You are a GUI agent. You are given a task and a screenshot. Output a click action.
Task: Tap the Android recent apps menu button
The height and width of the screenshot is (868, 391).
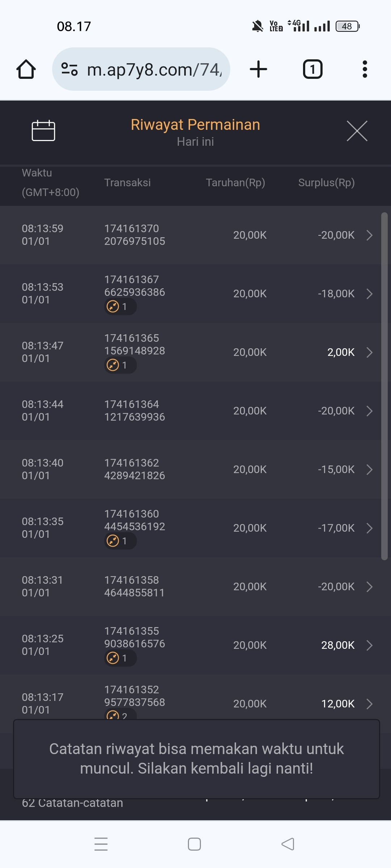tap(101, 844)
